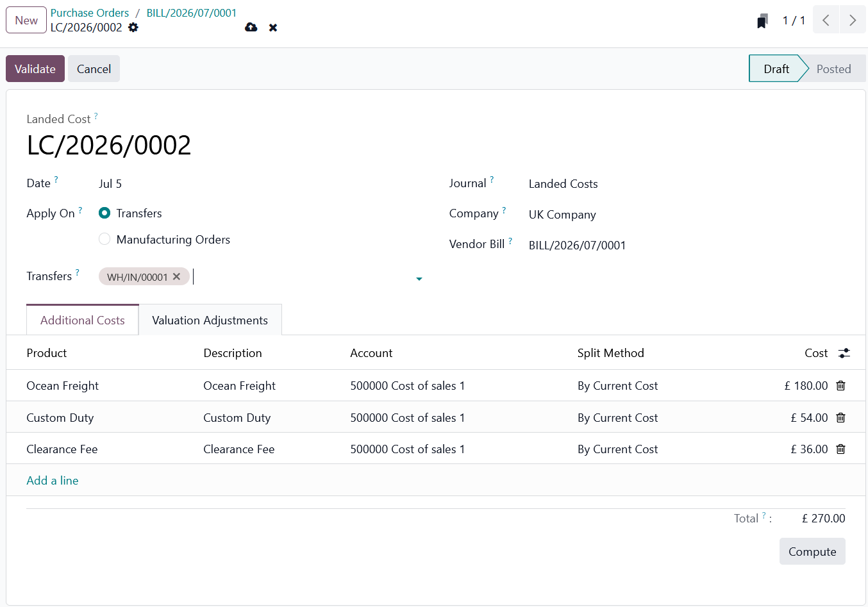Sort by Product column header
Viewport: 868px width, 607px height.
(47, 353)
